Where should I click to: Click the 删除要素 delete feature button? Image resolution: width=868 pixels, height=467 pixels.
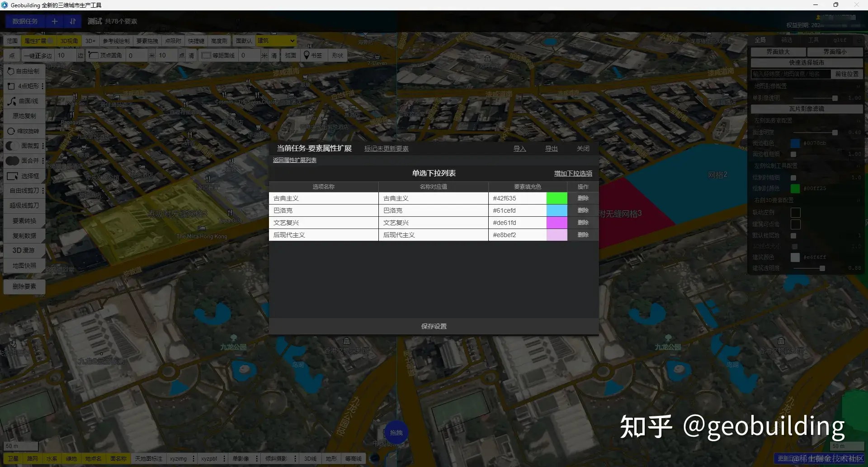(24, 286)
